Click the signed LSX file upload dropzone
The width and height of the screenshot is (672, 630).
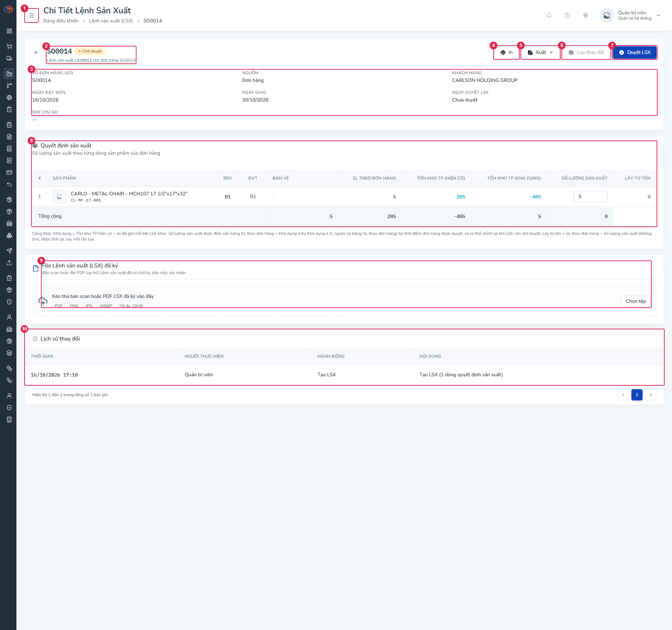click(x=344, y=301)
